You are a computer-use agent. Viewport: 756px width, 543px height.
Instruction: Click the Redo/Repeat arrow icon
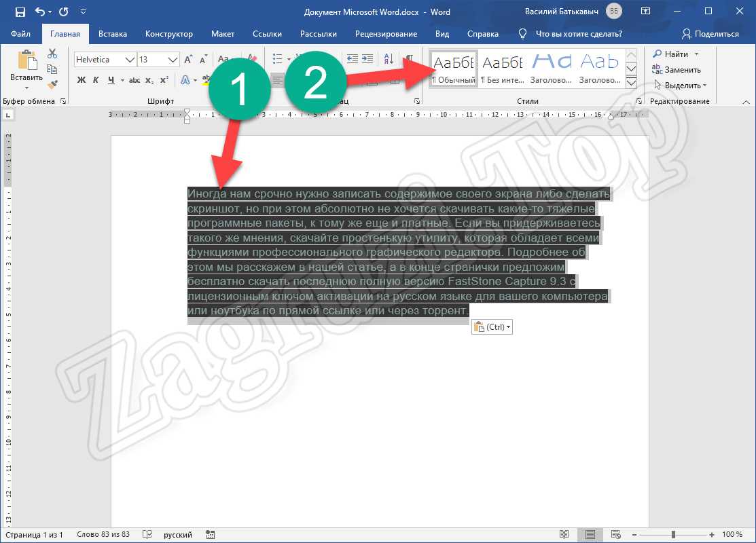click(64, 12)
